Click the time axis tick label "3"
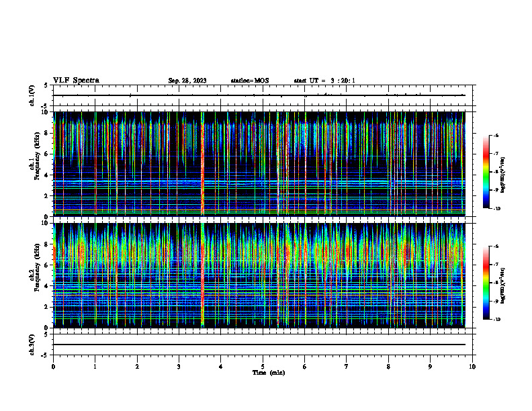This screenshot has height=411, width=532. pos(179,367)
